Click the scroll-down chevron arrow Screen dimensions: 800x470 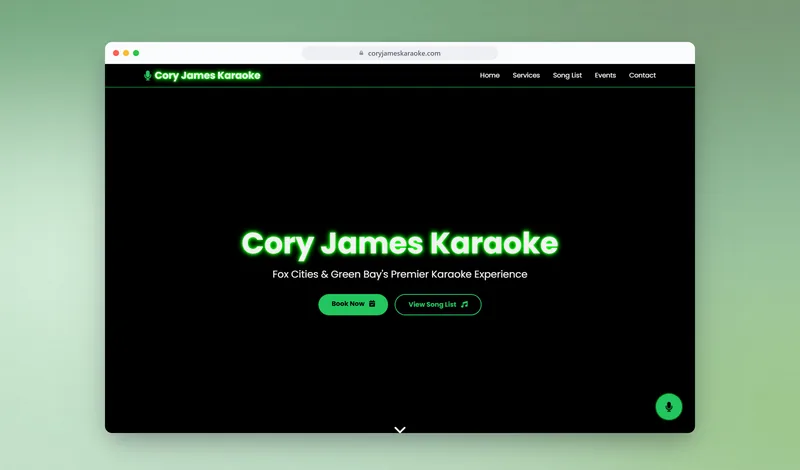(x=400, y=430)
